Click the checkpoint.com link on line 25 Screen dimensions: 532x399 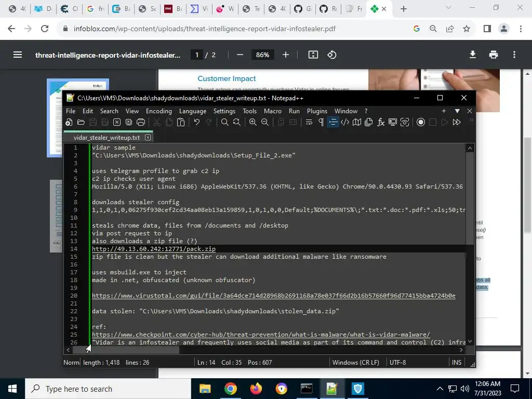tap(261, 335)
